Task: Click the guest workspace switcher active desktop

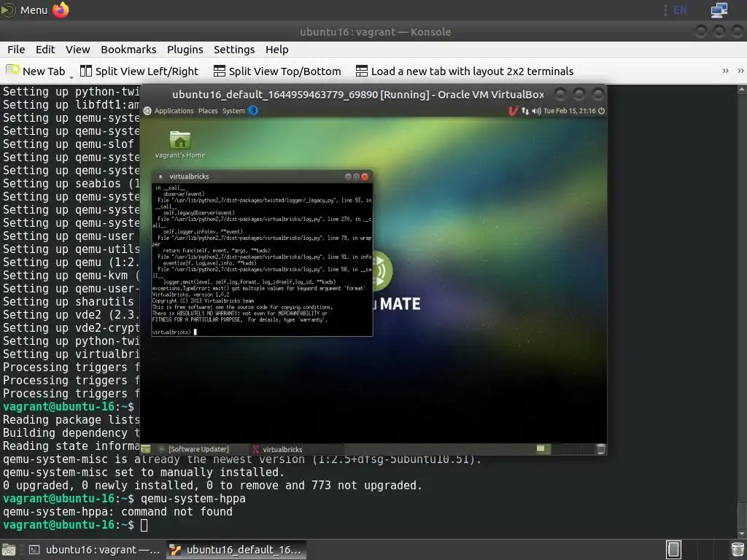Action: point(541,448)
